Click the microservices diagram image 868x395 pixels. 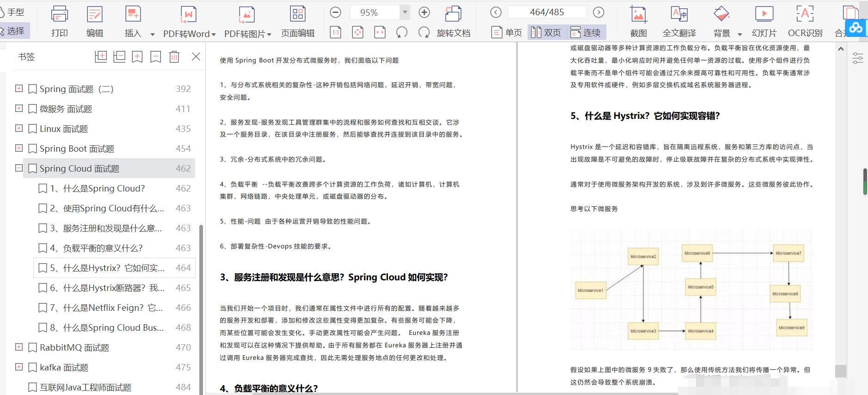click(692, 289)
